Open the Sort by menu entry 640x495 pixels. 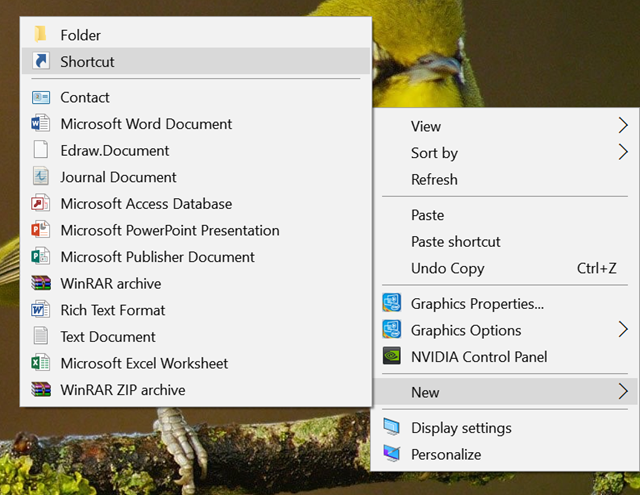[505, 152]
